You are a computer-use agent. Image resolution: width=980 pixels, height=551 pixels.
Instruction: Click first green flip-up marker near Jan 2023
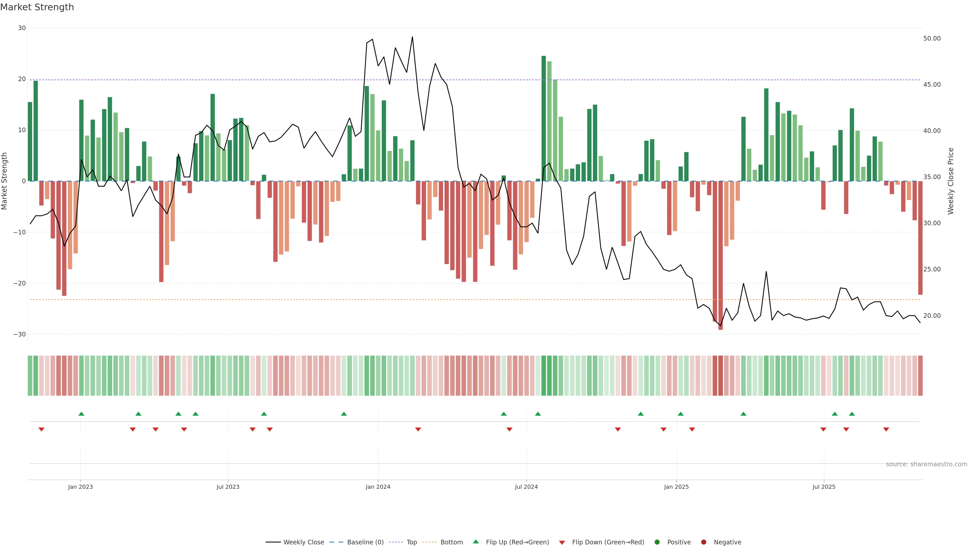coord(81,414)
